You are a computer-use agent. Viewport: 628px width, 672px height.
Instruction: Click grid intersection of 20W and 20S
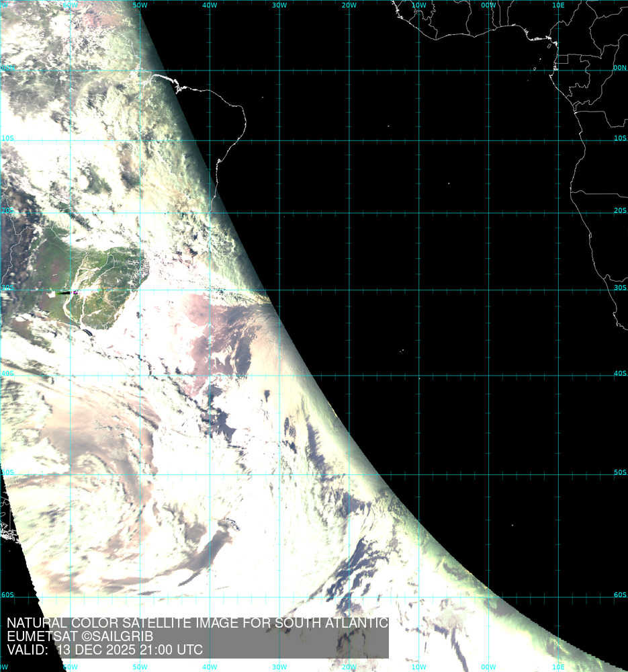349,212
